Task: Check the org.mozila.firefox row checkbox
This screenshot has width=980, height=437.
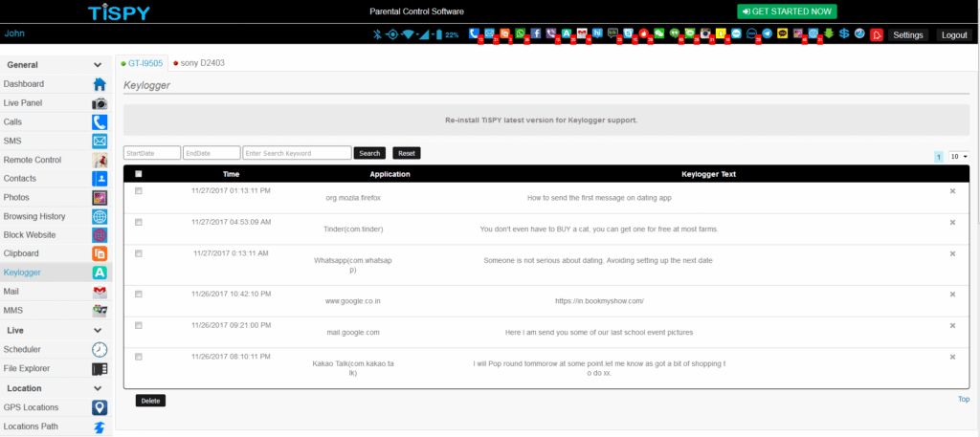Action: [138, 191]
